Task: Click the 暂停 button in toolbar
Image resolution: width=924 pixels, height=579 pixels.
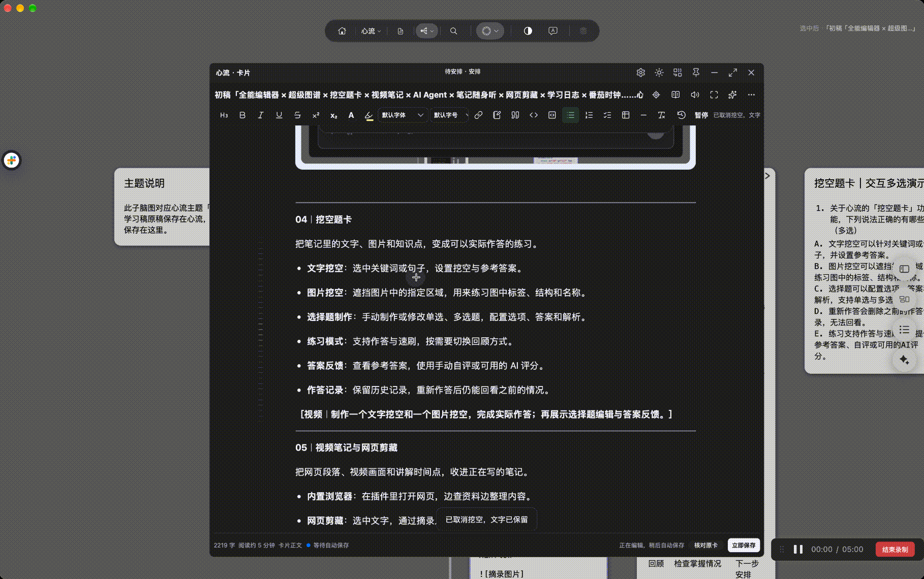Action: tap(701, 115)
